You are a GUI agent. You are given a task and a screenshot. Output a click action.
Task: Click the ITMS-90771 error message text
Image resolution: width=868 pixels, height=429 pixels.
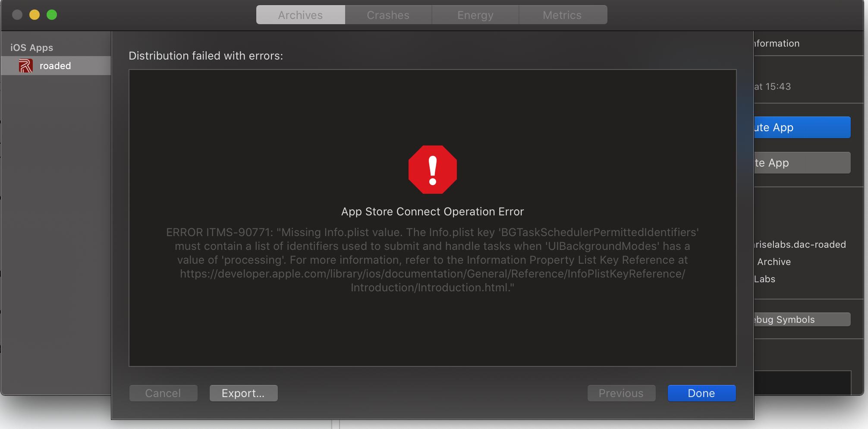pyautogui.click(x=432, y=260)
